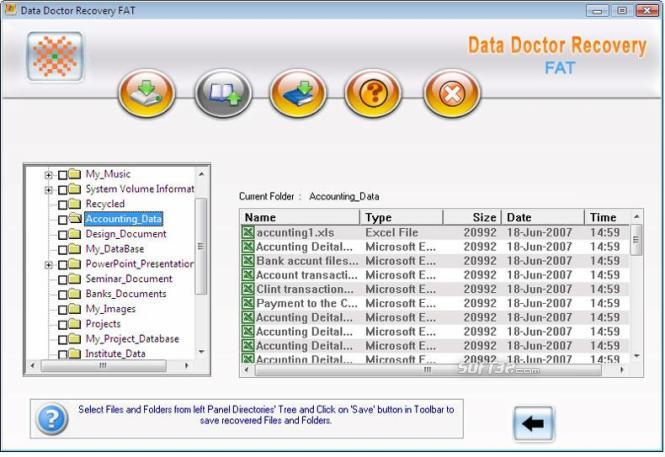Screen dimensions: 665x457
Task: Click the Excel icon of Account transacti... row
Action: pos(248,275)
